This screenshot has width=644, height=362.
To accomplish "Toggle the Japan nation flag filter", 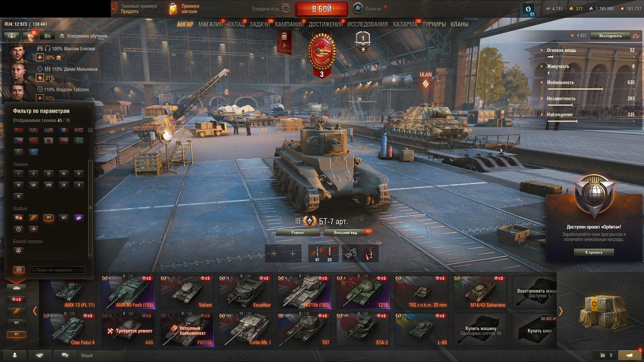I will [x=49, y=141].
